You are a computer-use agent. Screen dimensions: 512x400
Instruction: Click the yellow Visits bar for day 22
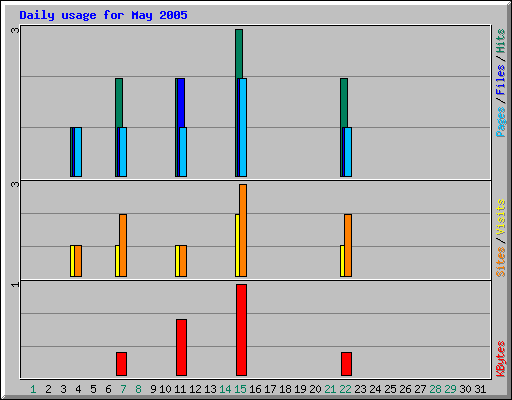click(342, 261)
